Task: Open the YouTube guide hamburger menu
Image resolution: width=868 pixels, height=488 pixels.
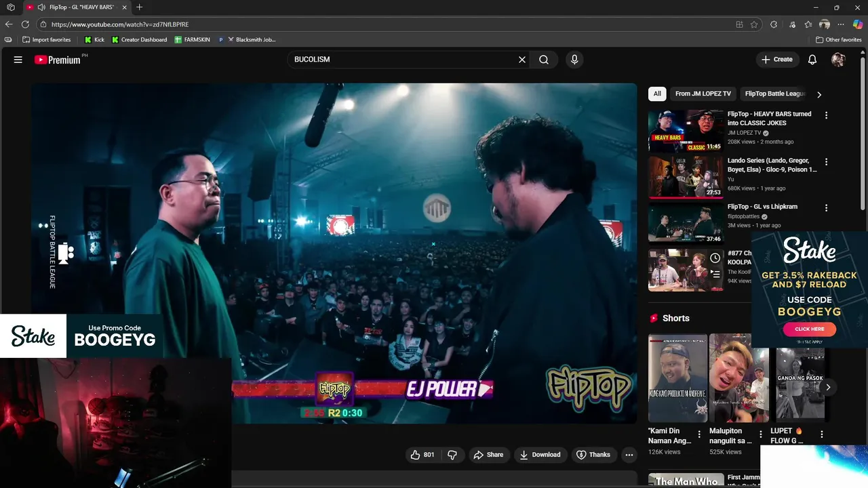Action: 18,60
